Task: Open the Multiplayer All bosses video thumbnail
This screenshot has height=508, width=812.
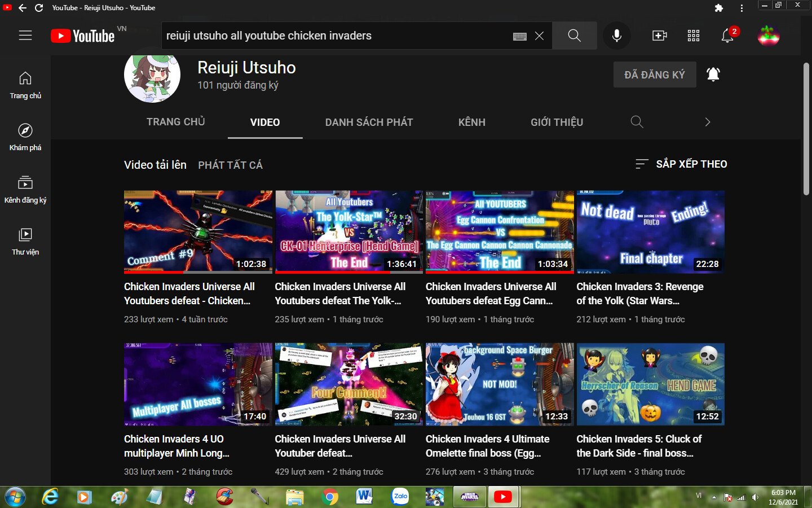Action: (198, 384)
